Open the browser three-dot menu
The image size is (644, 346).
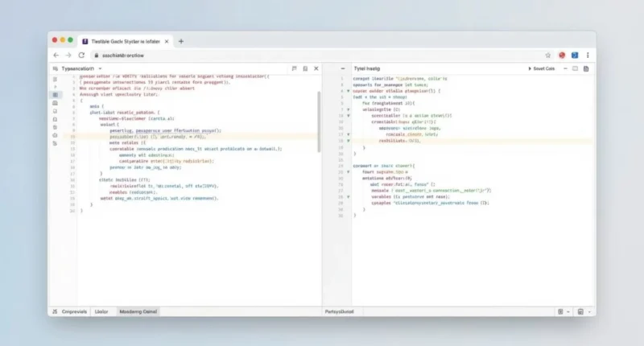pyautogui.click(x=588, y=55)
